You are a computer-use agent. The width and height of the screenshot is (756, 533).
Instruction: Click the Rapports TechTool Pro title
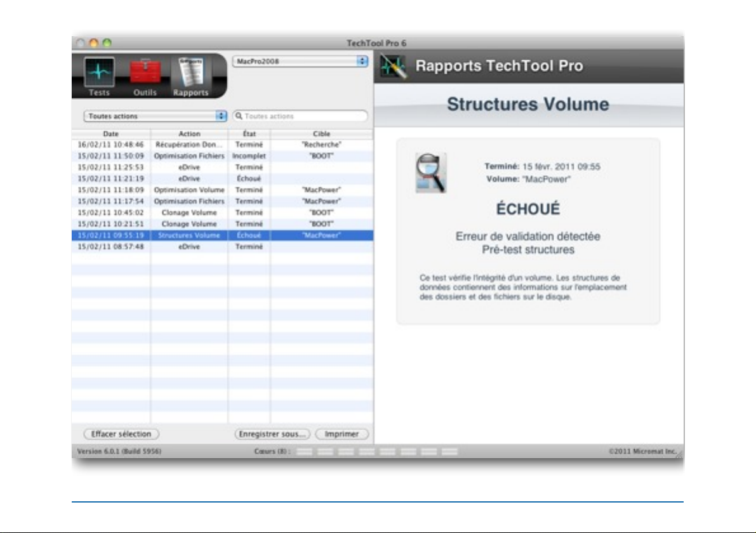pos(500,65)
